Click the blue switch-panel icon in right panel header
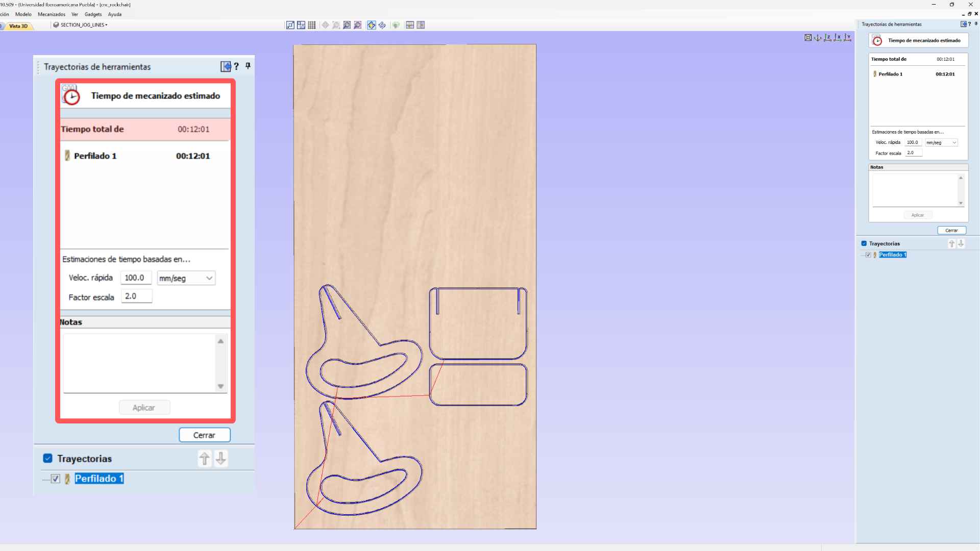Image resolution: width=980 pixels, height=551 pixels. (x=963, y=24)
